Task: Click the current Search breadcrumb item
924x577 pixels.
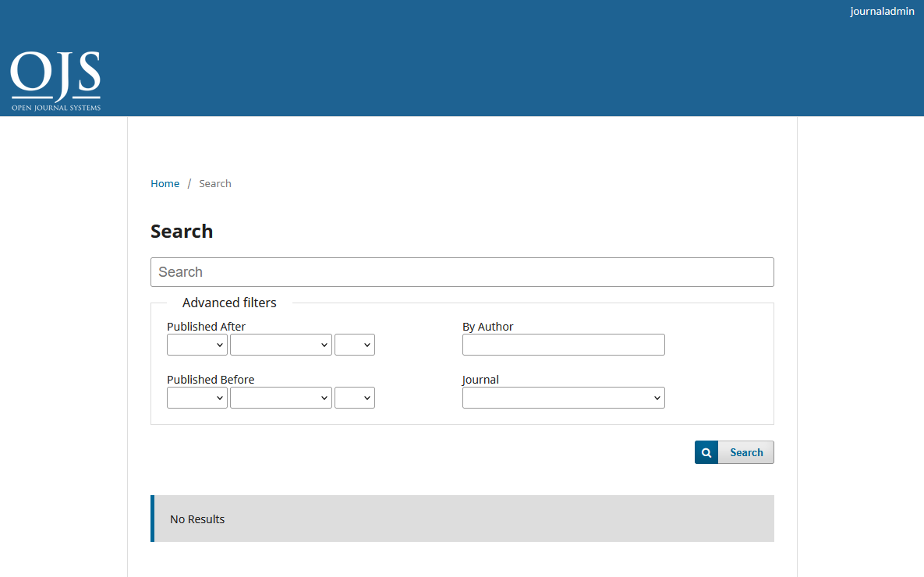Action: pos(215,184)
